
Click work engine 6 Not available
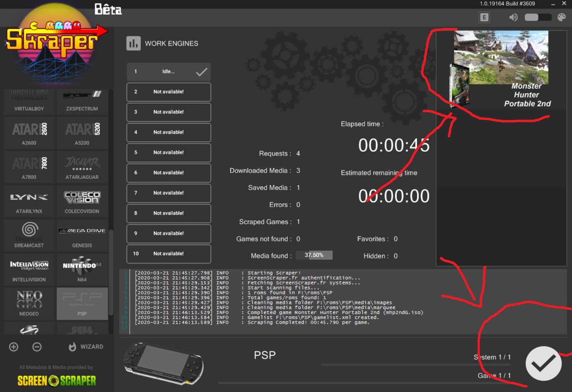[169, 173]
